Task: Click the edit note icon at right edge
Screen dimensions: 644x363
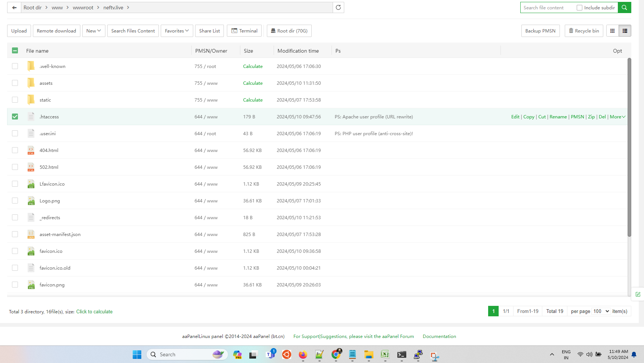Action: click(638, 294)
